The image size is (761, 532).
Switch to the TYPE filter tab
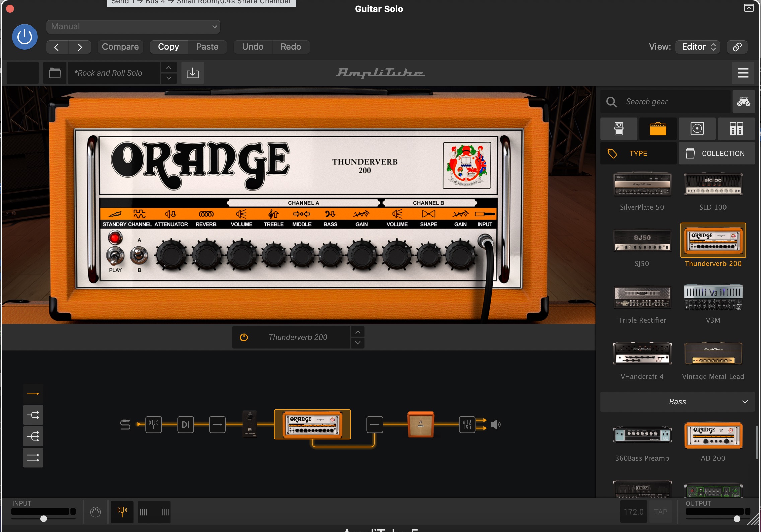(638, 153)
